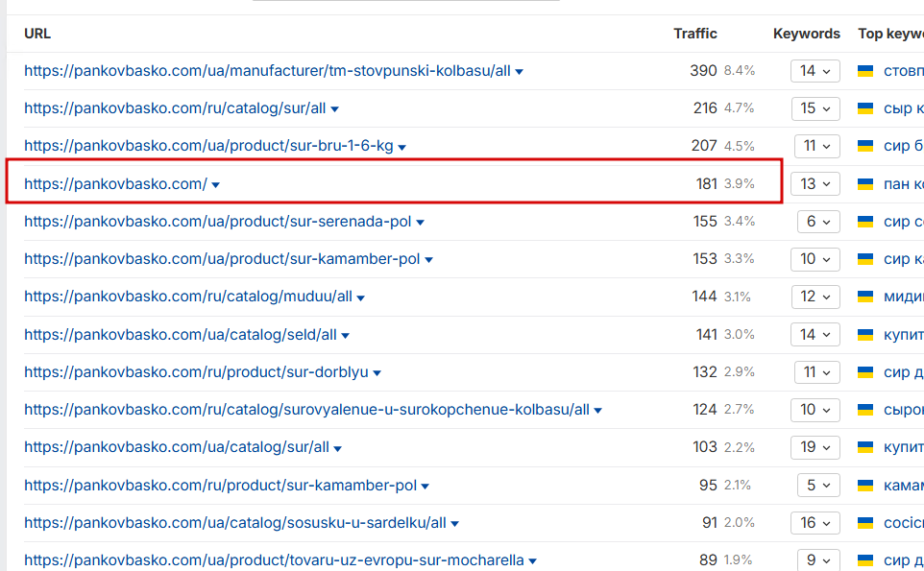
Task: Open the tovaru-uz-evropu-sur-mocharella URL
Action: tap(274, 560)
